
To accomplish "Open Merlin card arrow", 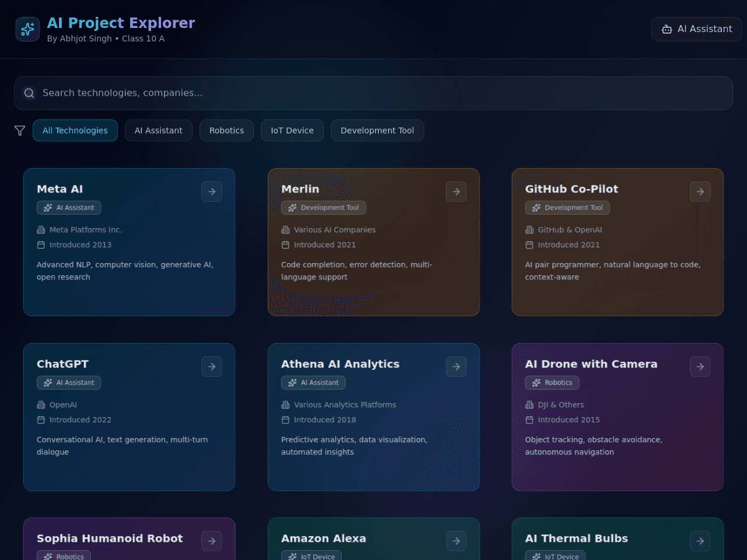I will [456, 191].
